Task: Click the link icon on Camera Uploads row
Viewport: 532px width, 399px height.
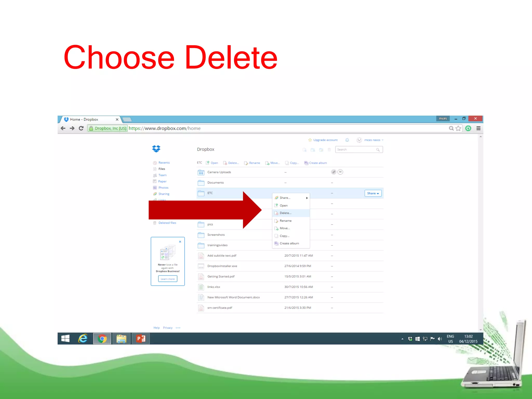Action: tap(334, 172)
